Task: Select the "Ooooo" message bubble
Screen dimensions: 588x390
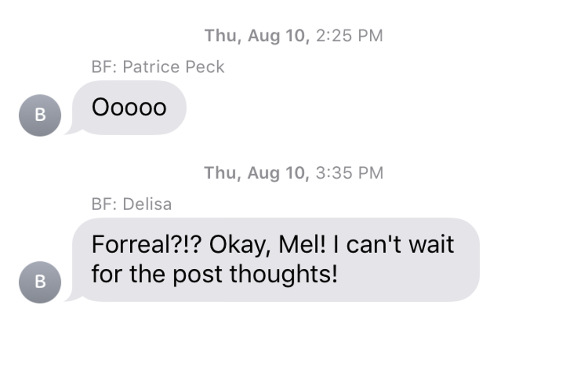Action: tap(129, 108)
